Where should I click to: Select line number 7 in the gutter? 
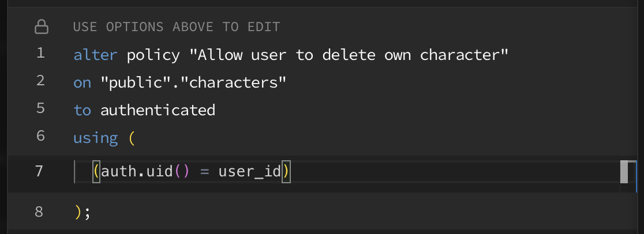pyautogui.click(x=40, y=171)
